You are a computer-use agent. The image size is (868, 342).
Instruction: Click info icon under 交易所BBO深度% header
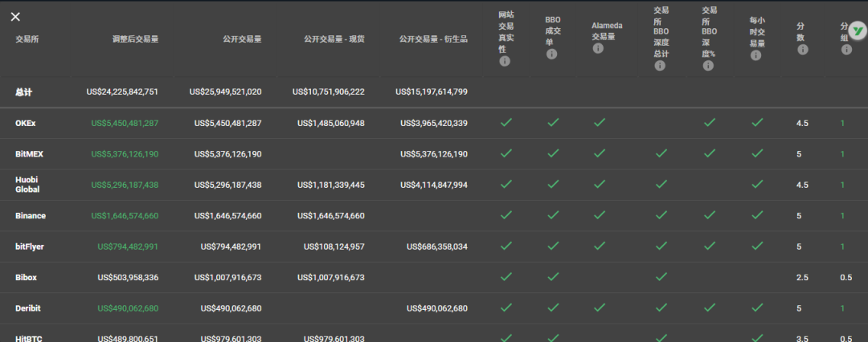(x=708, y=66)
